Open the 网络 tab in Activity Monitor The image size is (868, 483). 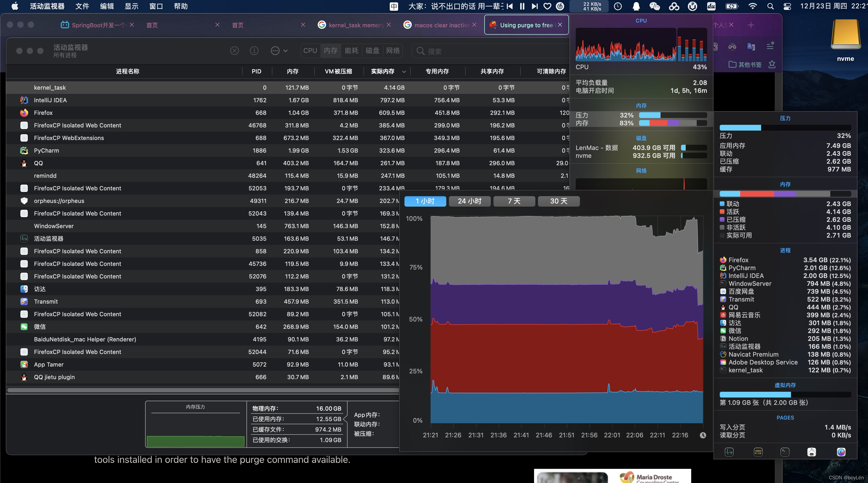pos(393,51)
